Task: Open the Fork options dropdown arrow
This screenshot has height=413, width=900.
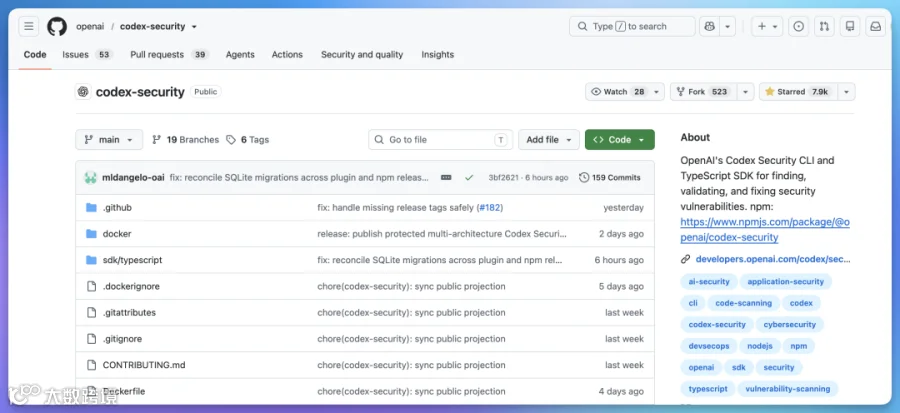Action: [x=745, y=92]
